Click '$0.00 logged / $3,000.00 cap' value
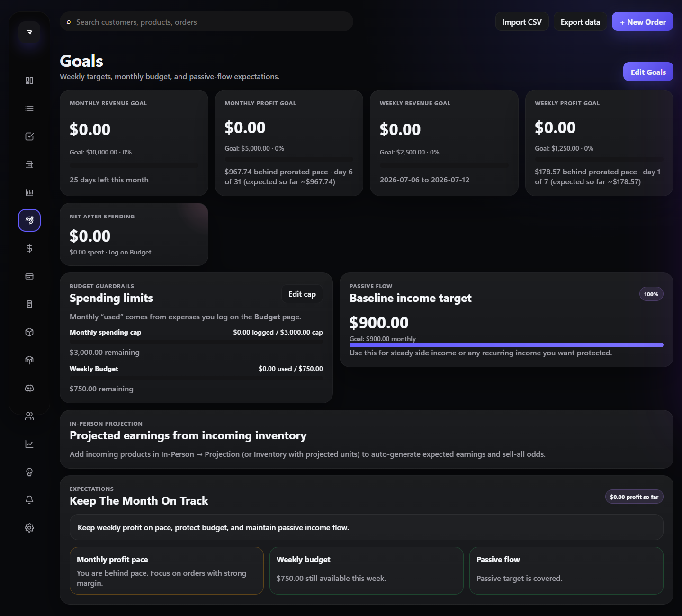Viewport: 682px width, 616px height. (278, 332)
